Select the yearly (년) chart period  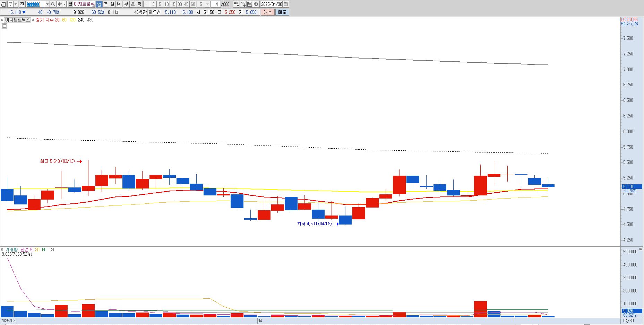(x=119, y=4)
